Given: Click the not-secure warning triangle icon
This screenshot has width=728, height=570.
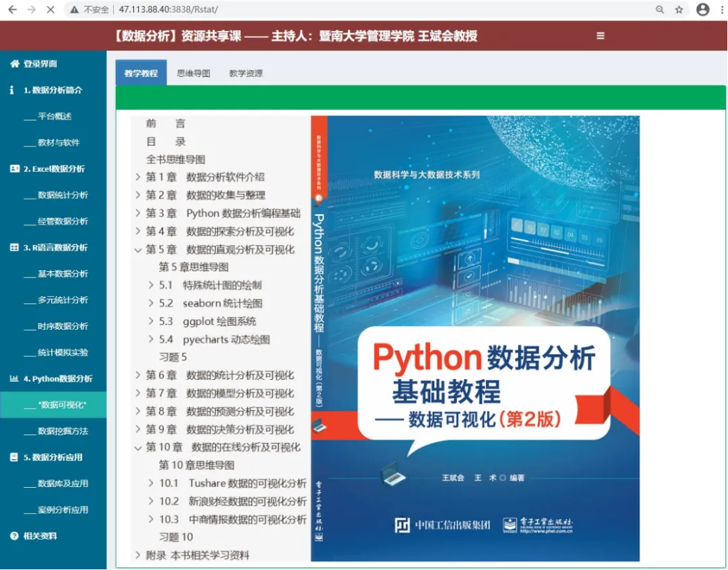Looking at the screenshot, I should point(74,9).
